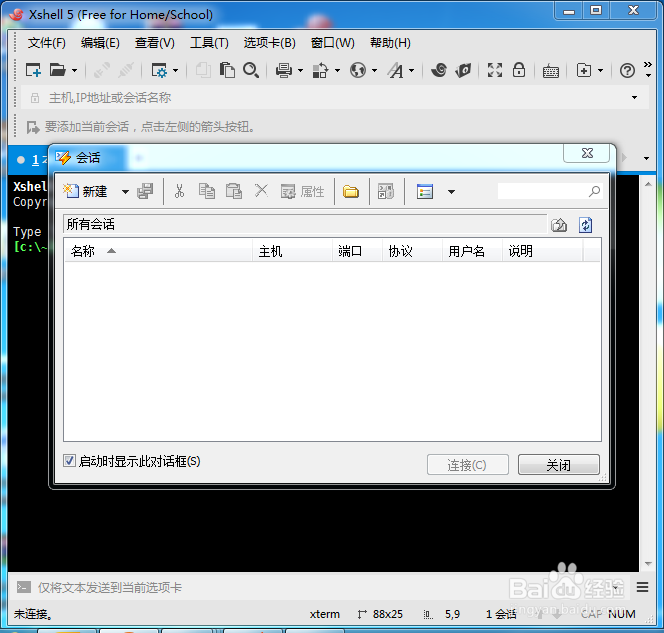Click the Cut scissors icon in Sessions dialog

pyautogui.click(x=180, y=191)
